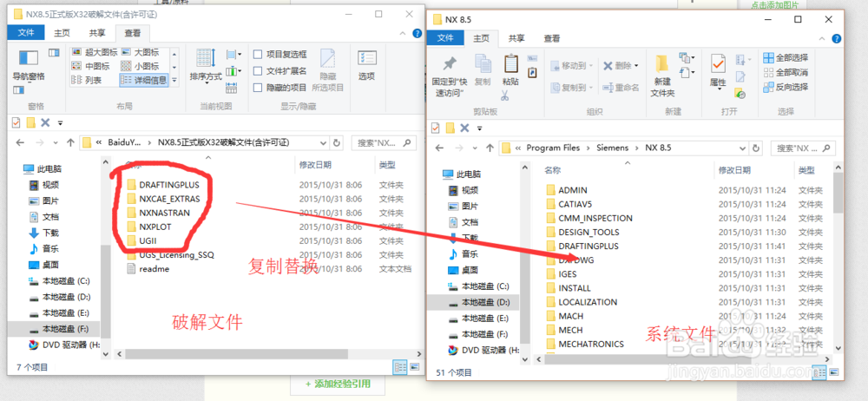Screen dimensions: 868x401
Task: Go back using the NX 8.5 window back arrow
Action: pos(439,148)
